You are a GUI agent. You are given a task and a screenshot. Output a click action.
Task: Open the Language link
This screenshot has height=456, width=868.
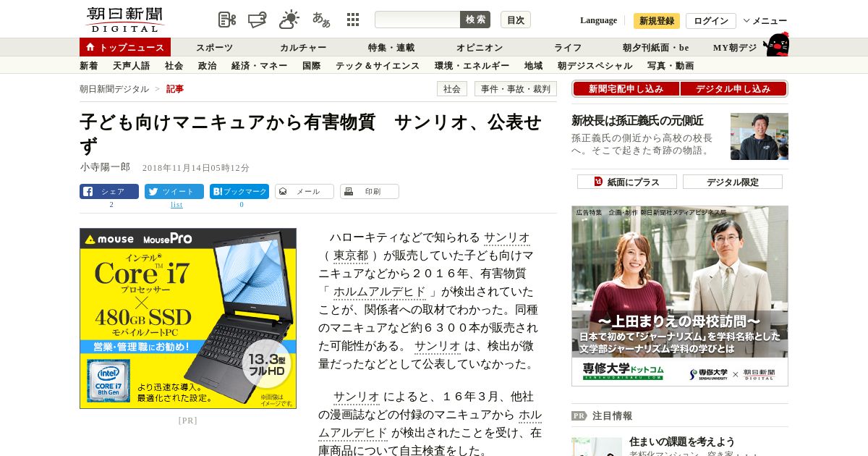click(598, 20)
